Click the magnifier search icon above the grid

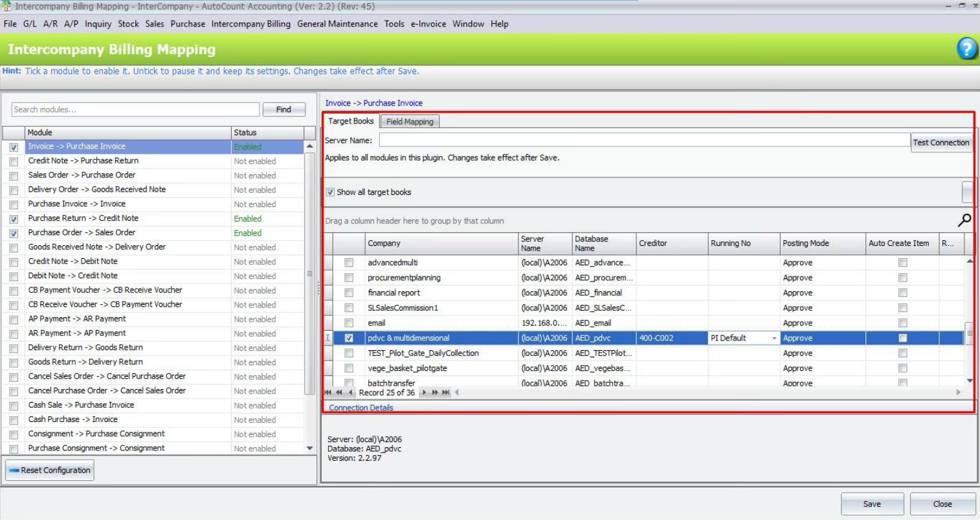[964, 221]
